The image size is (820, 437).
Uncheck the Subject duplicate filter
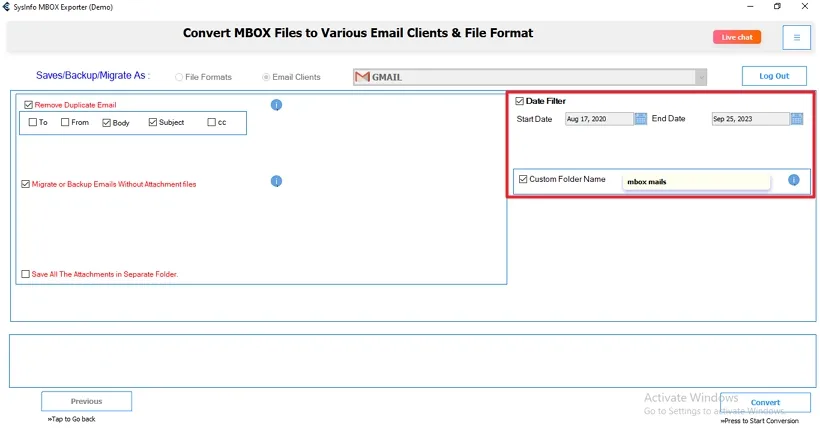(x=153, y=122)
